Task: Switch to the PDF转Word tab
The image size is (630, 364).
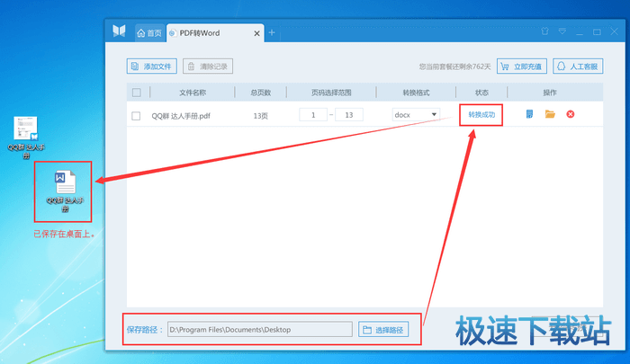Action: click(200, 33)
